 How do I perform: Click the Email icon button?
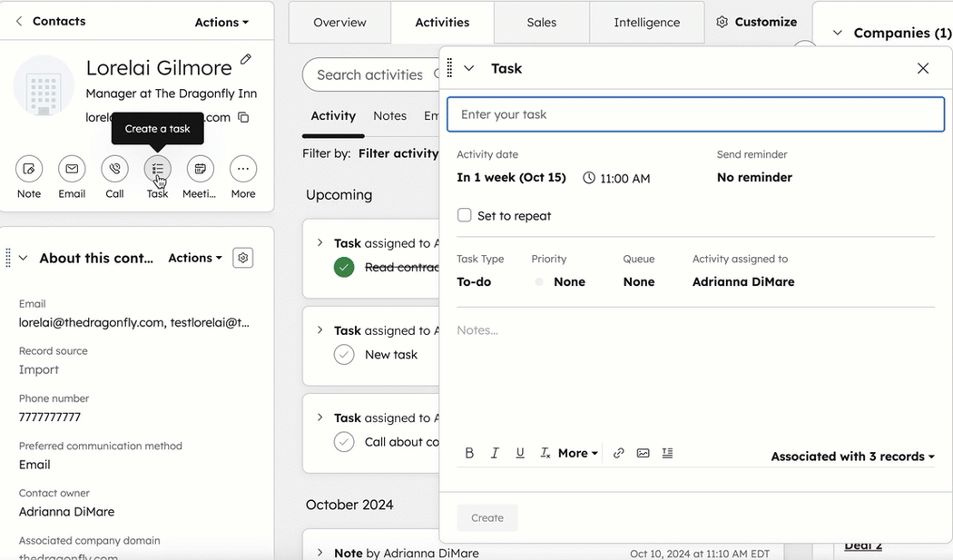(72, 169)
